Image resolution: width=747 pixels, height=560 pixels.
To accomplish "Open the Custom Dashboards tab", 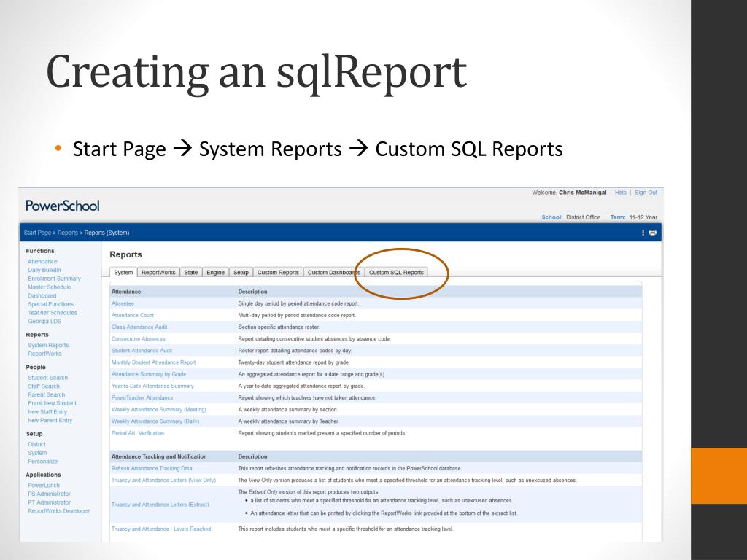I will coord(334,273).
